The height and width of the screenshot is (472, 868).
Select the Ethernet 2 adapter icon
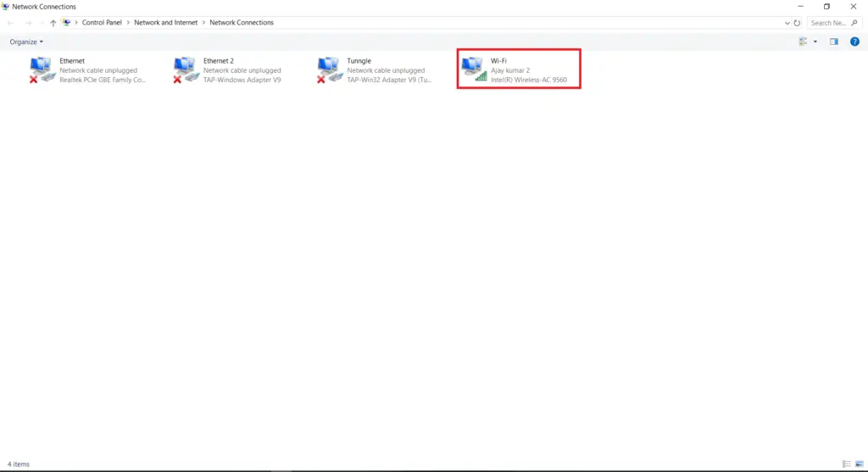(x=186, y=69)
